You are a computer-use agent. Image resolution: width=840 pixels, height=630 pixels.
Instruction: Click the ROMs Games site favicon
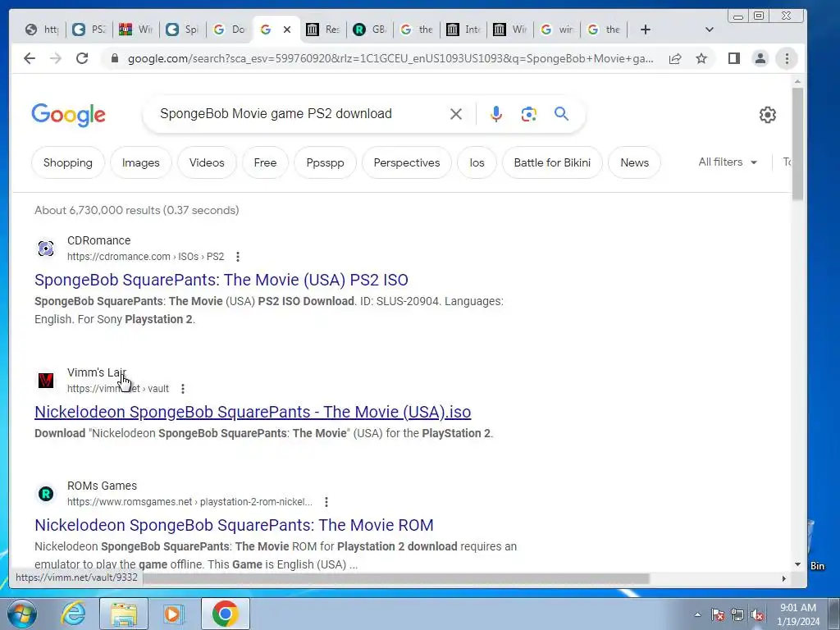coord(46,493)
